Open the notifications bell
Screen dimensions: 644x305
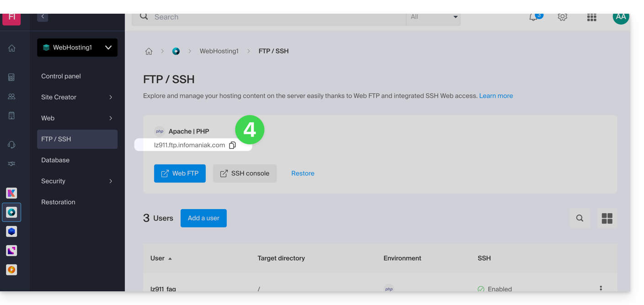click(533, 17)
